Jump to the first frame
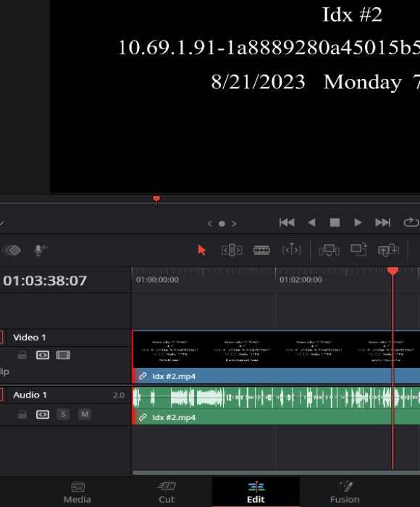The height and width of the screenshot is (507, 420). point(287,222)
